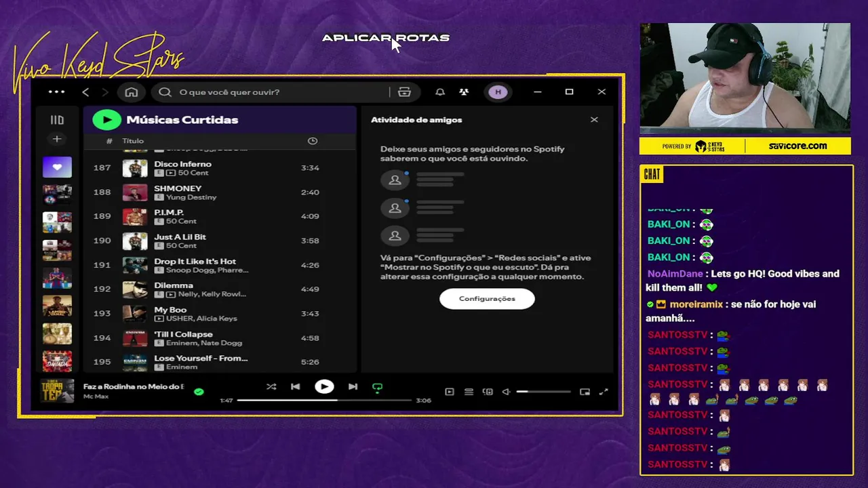Skip to previous track

point(295,387)
